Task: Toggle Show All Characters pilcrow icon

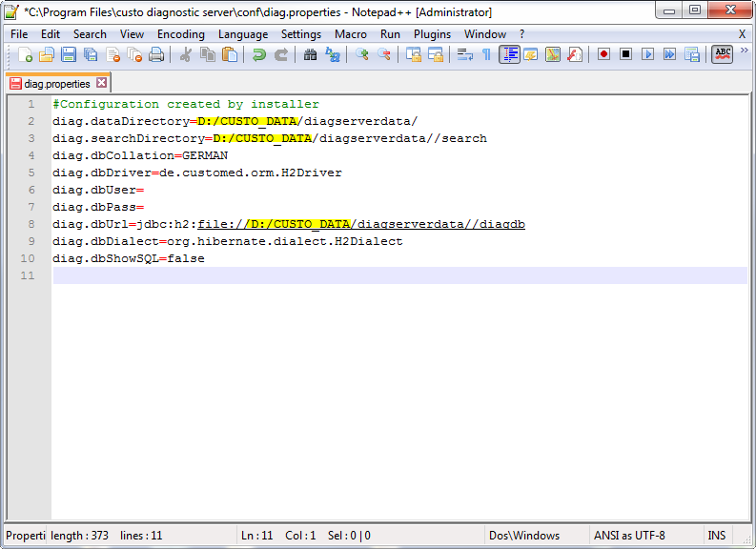Action: pos(486,54)
